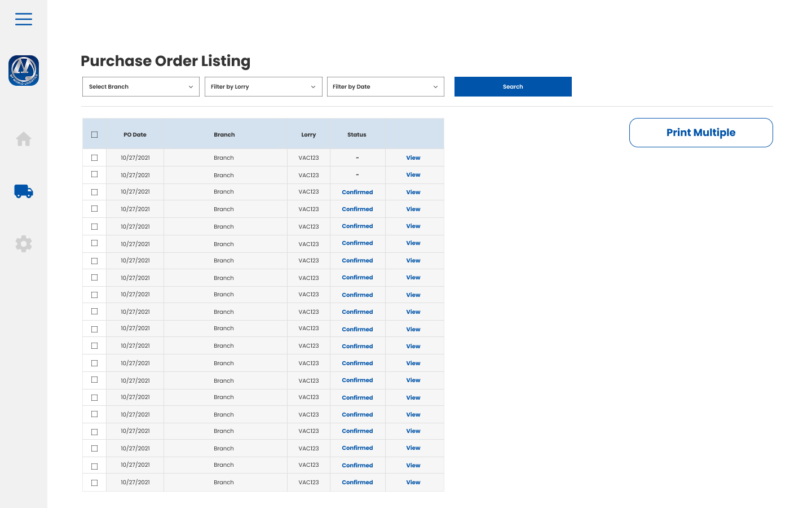Open the hamburger menu in the sidebar
812x508 pixels.
pyautogui.click(x=24, y=19)
